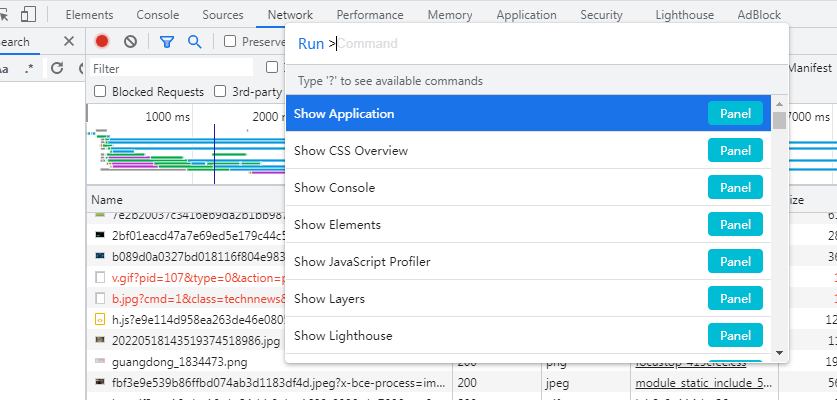Toggle regex search option
Viewport: 837px width, 400px height.
pyautogui.click(x=29, y=68)
